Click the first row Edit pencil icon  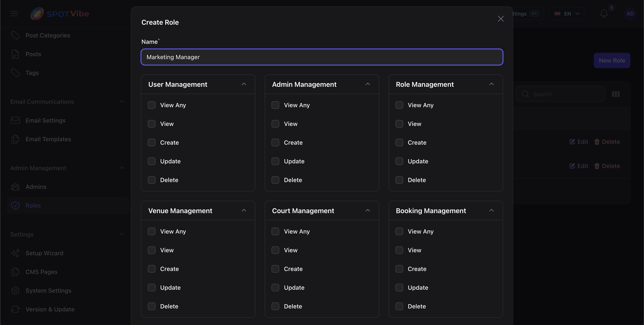(572, 142)
